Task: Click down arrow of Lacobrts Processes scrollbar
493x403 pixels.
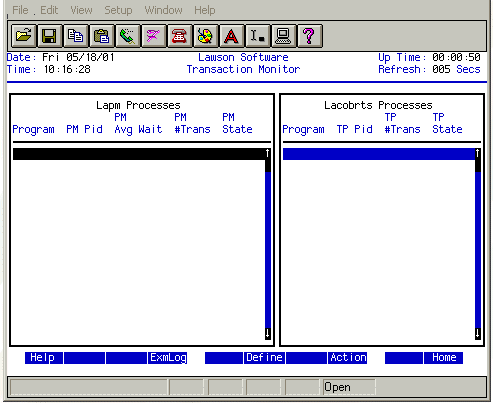Action: pos(478,333)
